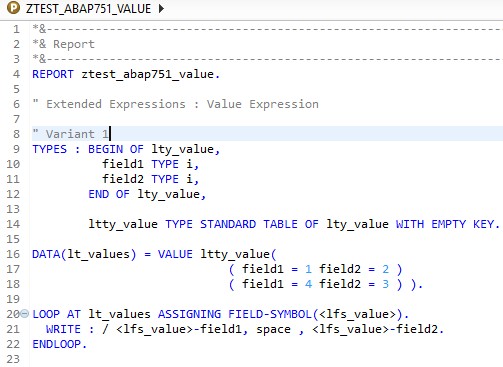Click the comment 'Extended Expressions : Value Expression'
The width and height of the screenshot is (503, 367).
click(x=182, y=104)
